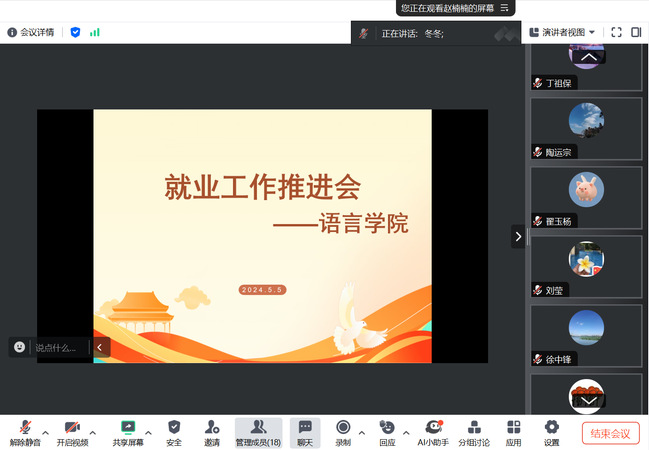Enter full screen mode icon
Viewport: 649px width, 450px height.
click(616, 33)
